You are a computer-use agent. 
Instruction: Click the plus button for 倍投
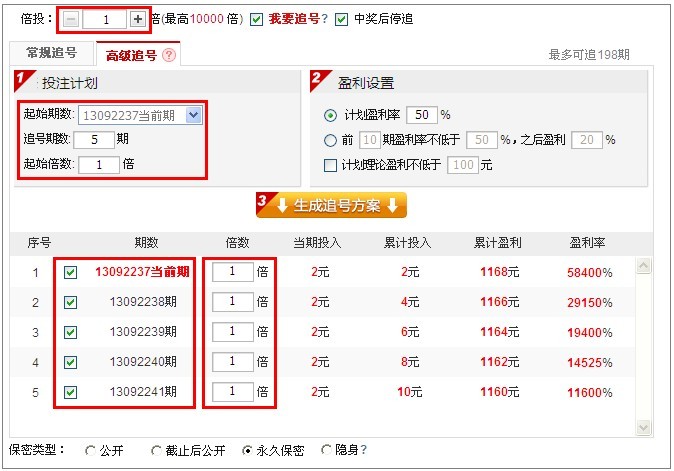(137, 20)
